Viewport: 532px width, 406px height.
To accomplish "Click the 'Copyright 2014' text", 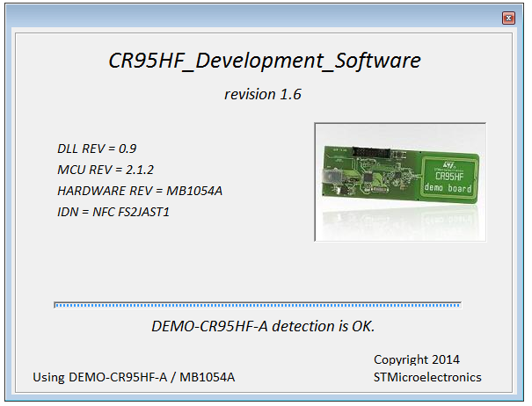I will click(417, 359).
